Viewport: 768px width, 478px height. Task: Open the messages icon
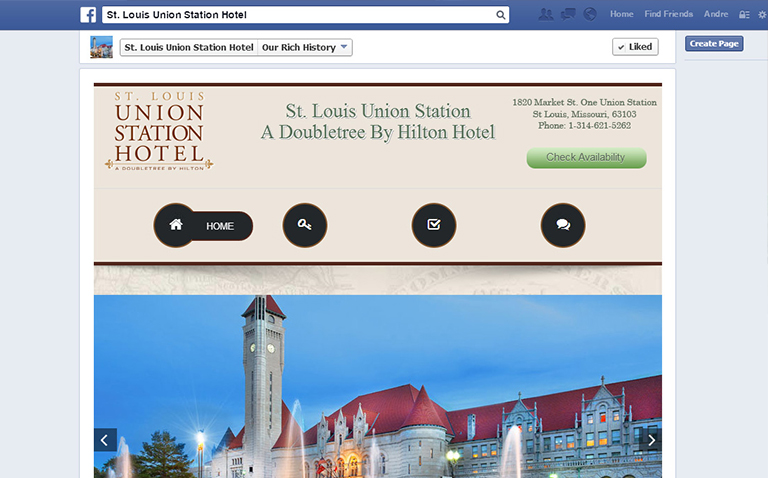coord(568,14)
